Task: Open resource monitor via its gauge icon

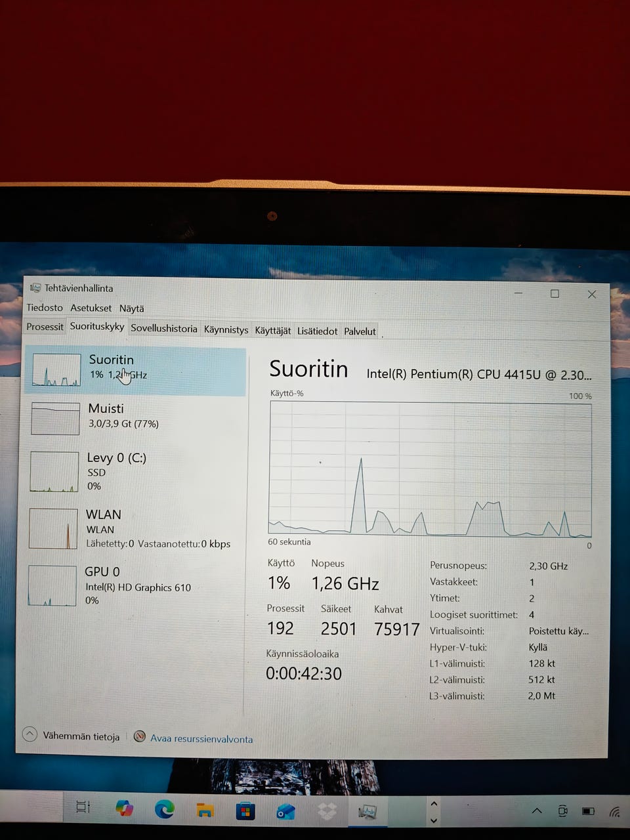Action: (139, 736)
